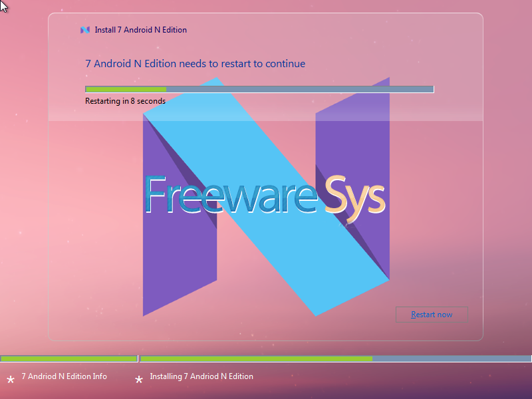Click the Android N logo icon in title
This screenshot has width=532, height=399.
coord(85,30)
